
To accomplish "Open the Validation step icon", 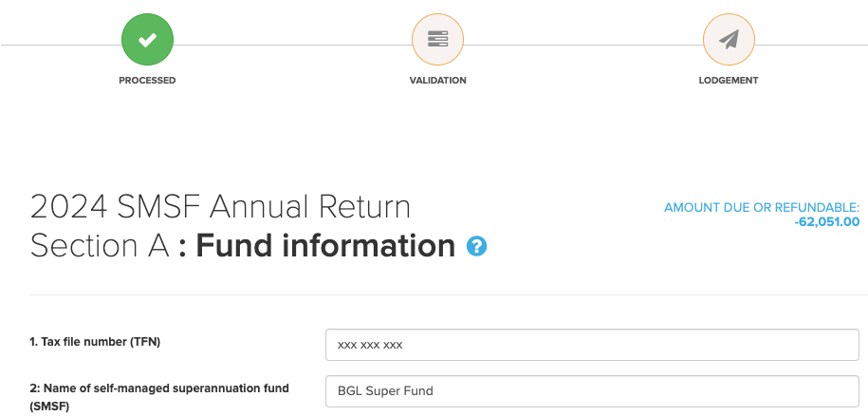I will pos(437,40).
